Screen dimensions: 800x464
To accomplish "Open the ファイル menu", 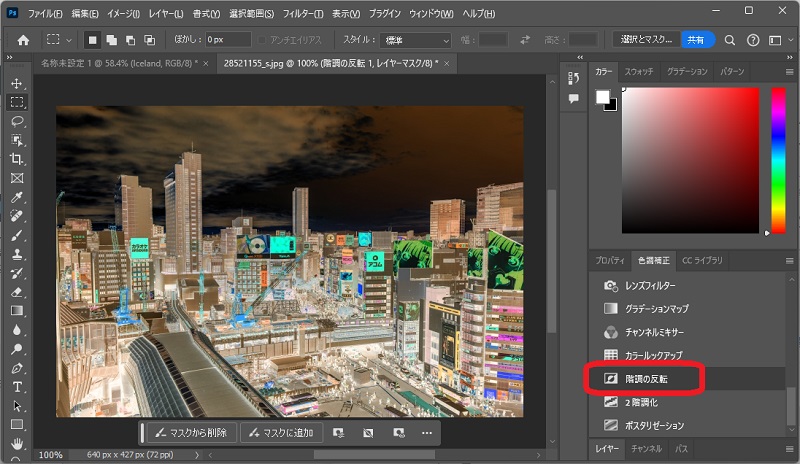I will click(x=45, y=14).
